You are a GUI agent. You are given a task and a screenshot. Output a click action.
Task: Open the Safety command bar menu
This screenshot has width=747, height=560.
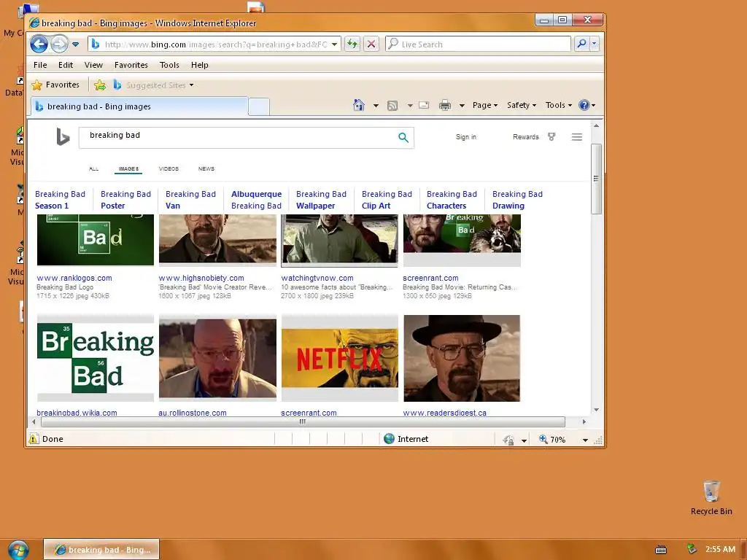pyautogui.click(x=521, y=105)
